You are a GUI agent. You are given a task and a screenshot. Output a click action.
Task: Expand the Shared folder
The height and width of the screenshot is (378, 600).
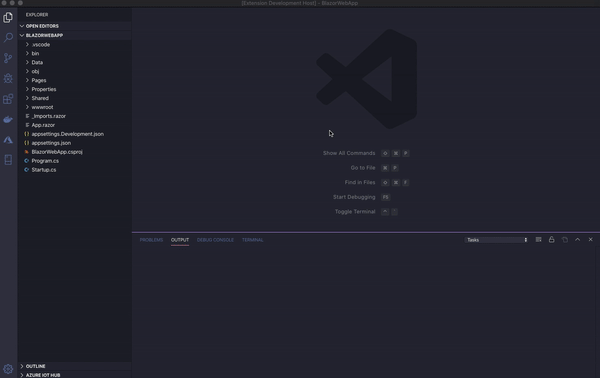75,98
